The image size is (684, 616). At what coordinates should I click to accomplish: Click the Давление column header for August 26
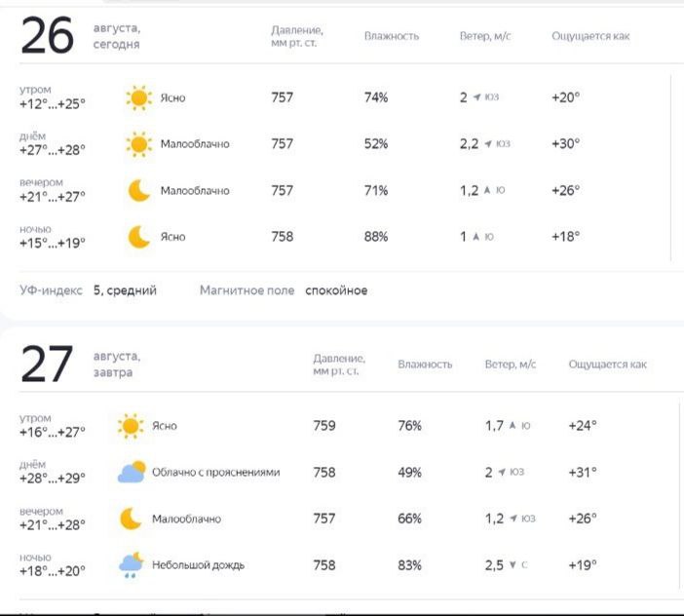pyautogui.click(x=296, y=36)
